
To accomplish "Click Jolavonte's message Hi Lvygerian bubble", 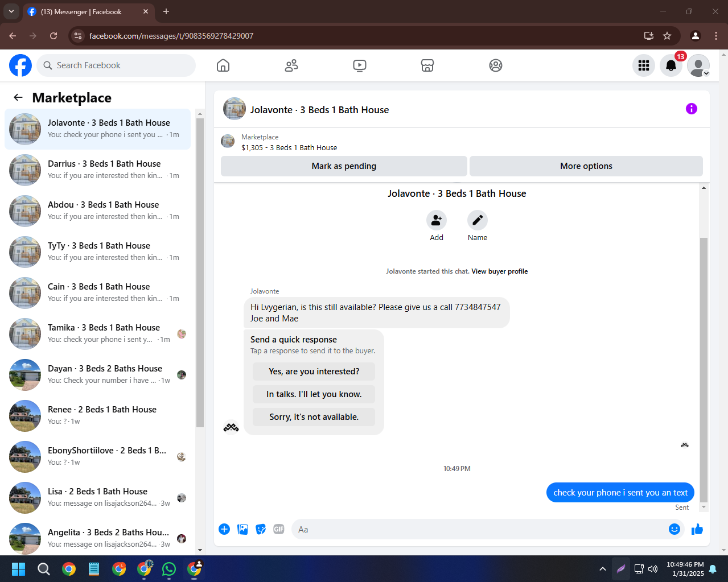I will tap(377, 313).
